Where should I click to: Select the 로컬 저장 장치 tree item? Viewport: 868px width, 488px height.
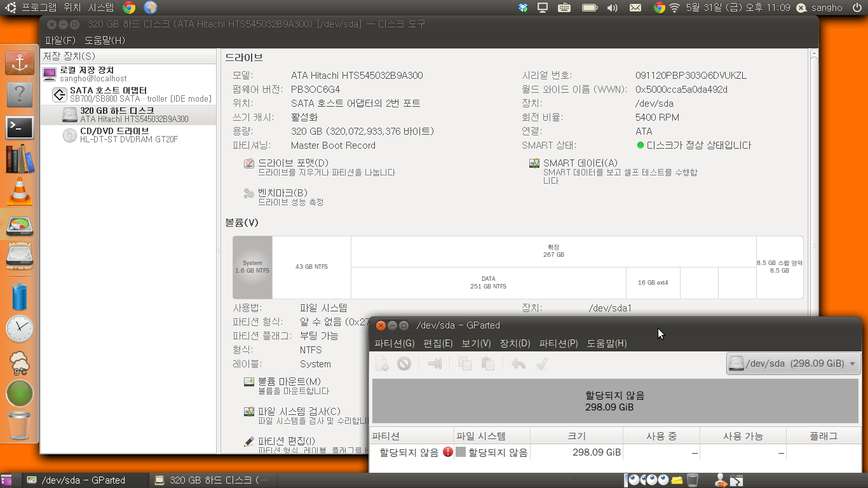[x=128, y=74]
